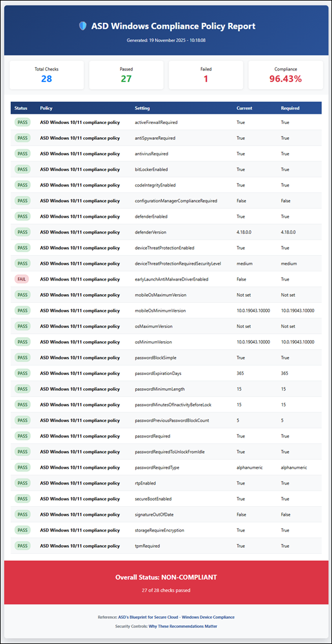Select the osMinimumVersion setting text

[x=153, y=342]
